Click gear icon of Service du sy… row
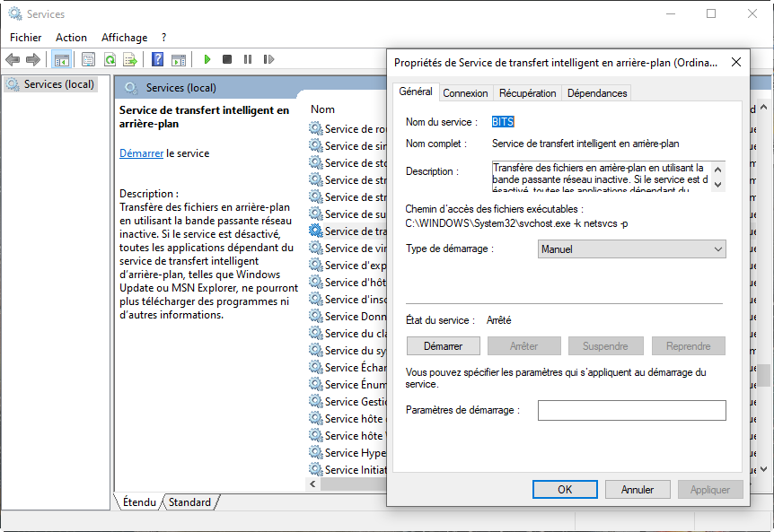This screenshot has width=774, height=532. pyautogui.click(x=316, y=350)
